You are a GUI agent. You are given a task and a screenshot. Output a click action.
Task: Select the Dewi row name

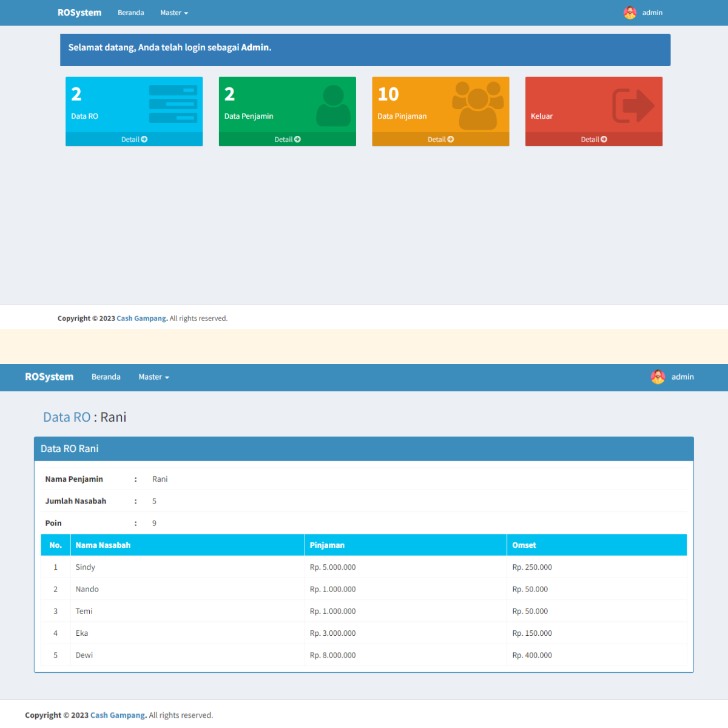pos(84,655)
